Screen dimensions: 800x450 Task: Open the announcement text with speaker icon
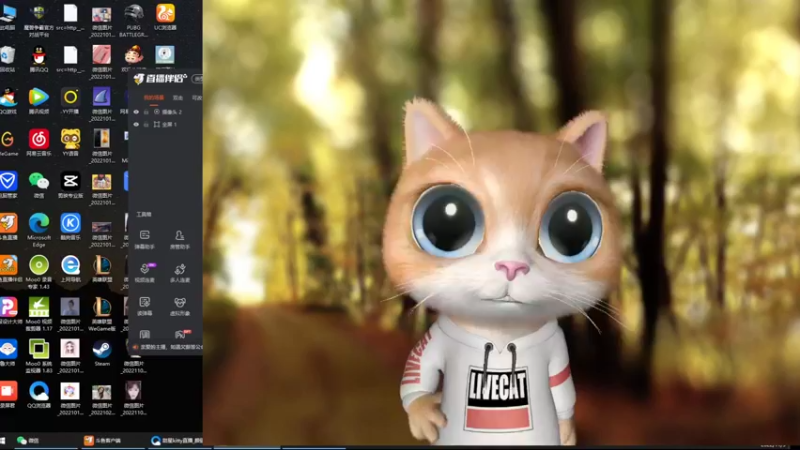coord(168,347)
